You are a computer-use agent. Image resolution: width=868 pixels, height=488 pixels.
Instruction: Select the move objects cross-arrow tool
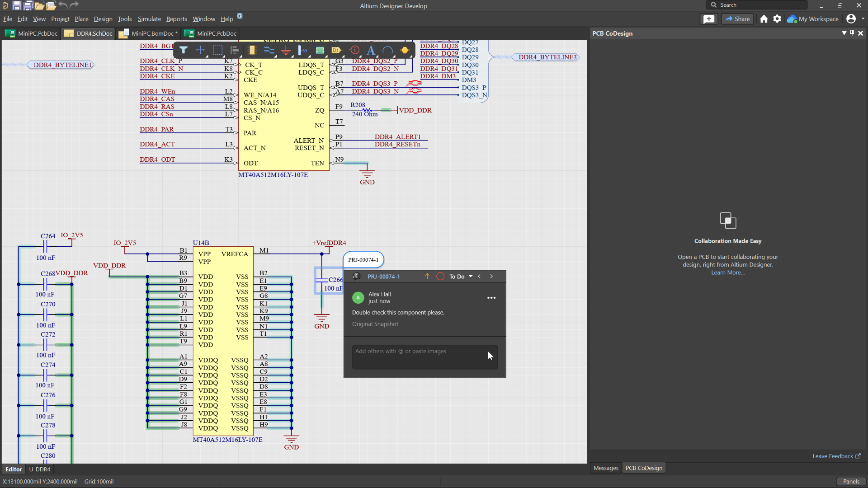[x=200, y=50]
